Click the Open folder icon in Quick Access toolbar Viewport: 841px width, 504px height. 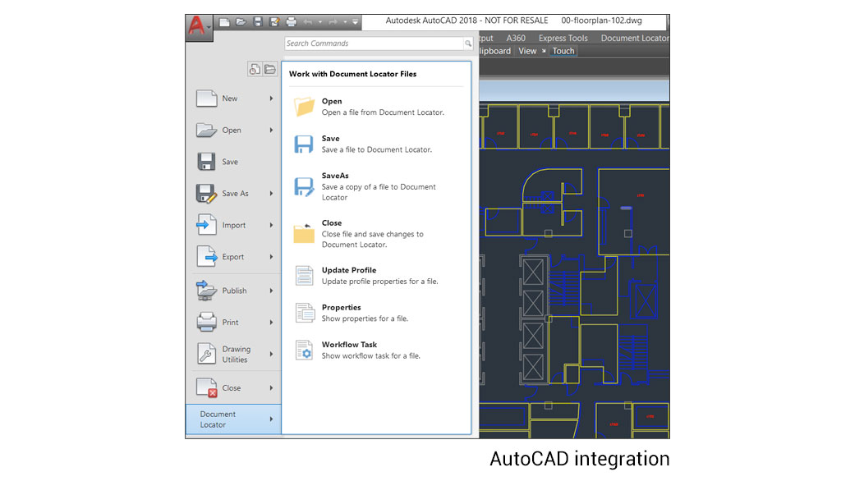tap(241, 22)
